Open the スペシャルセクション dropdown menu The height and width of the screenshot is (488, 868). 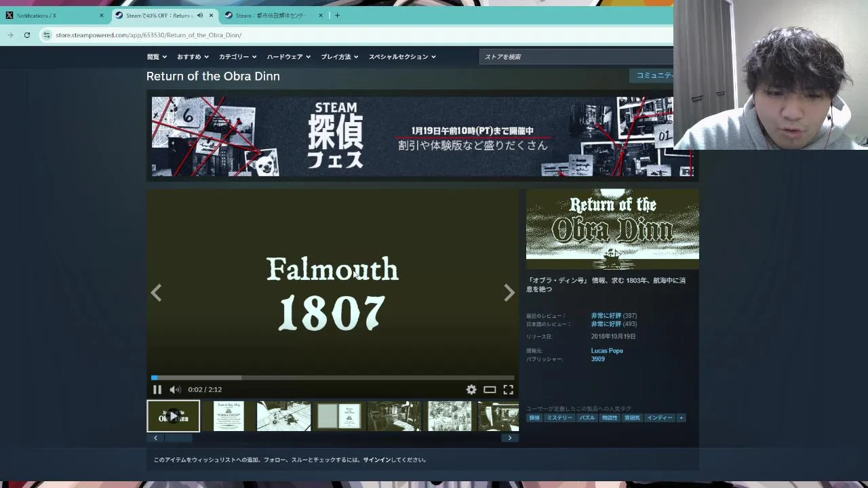(402, 57)
